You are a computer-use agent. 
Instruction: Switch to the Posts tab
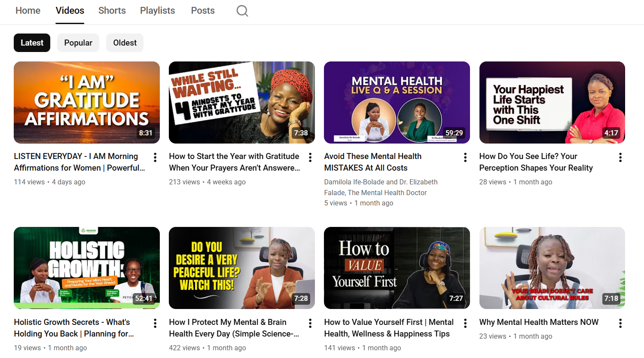(x=203, y=11)
